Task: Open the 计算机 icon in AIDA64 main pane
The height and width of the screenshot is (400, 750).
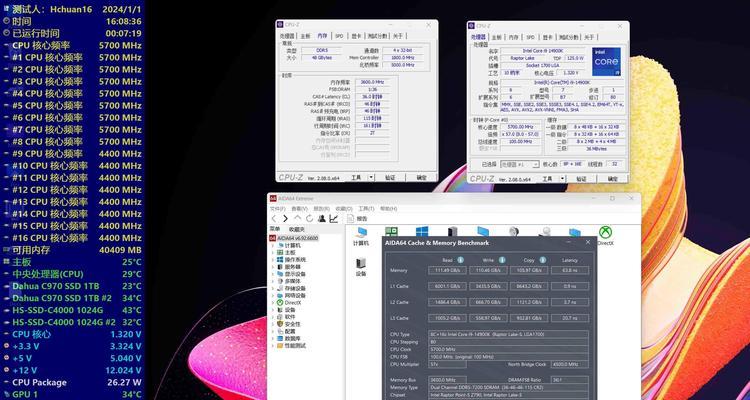Action: [361, 236]
